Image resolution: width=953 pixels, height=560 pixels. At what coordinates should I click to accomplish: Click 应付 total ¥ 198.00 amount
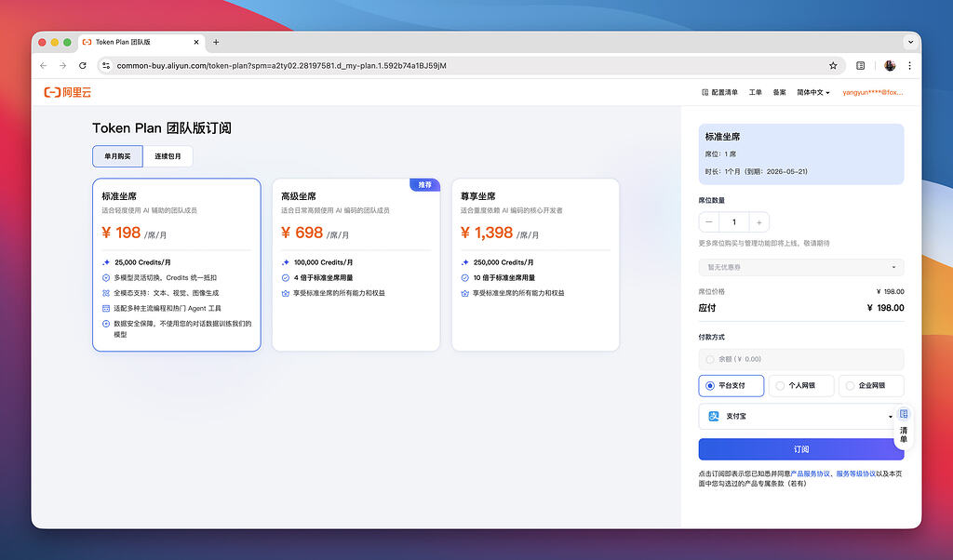pyautogui.click(x=886, y=308)
